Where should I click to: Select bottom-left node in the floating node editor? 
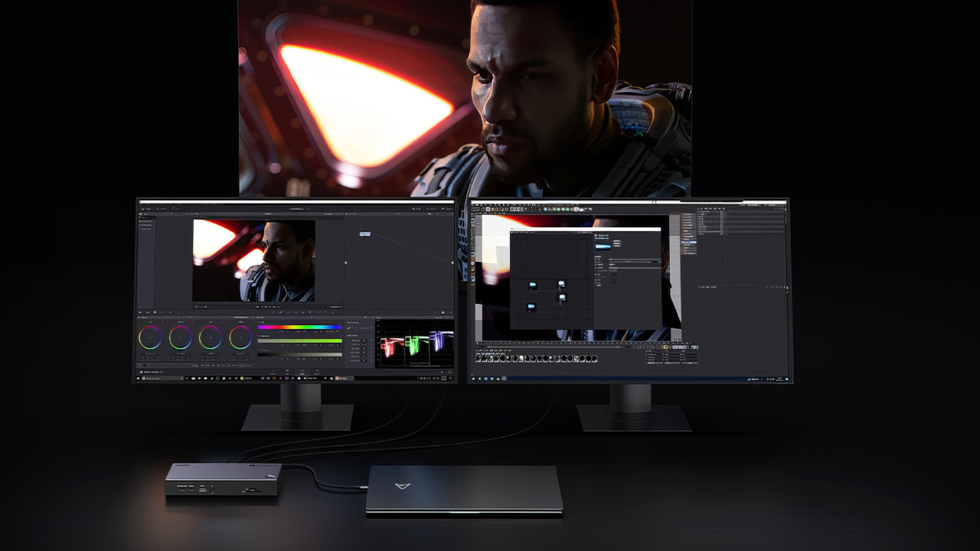pyautogui.click(x=531, y=307)
